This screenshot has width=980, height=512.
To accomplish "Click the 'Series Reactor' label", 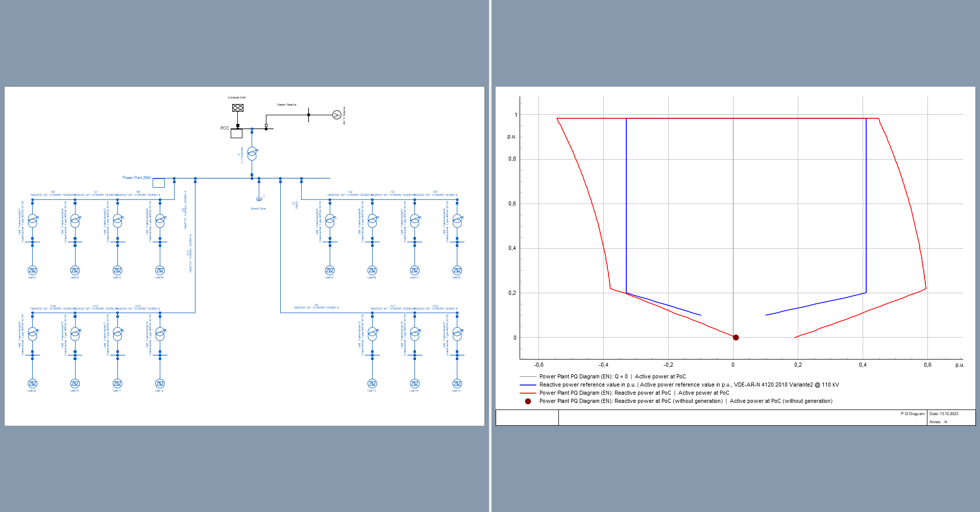I will coord(287,105).
